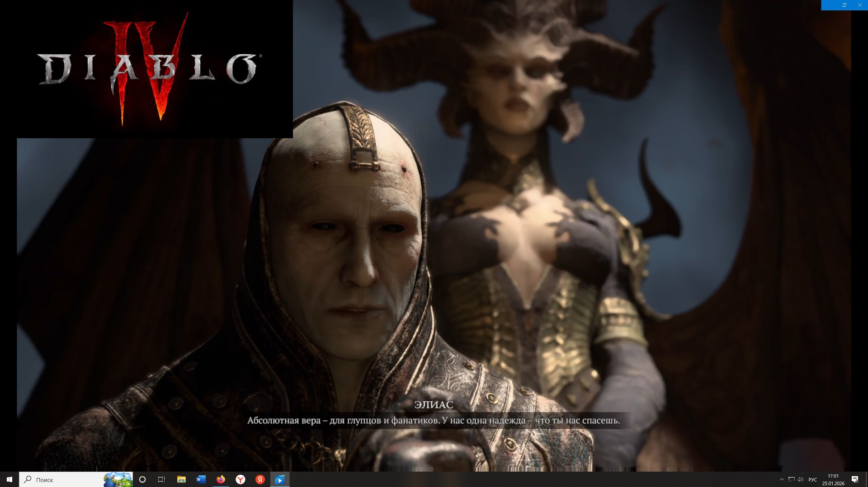Click Elias's subtitle dialogue text

click(x=434, y=421)
